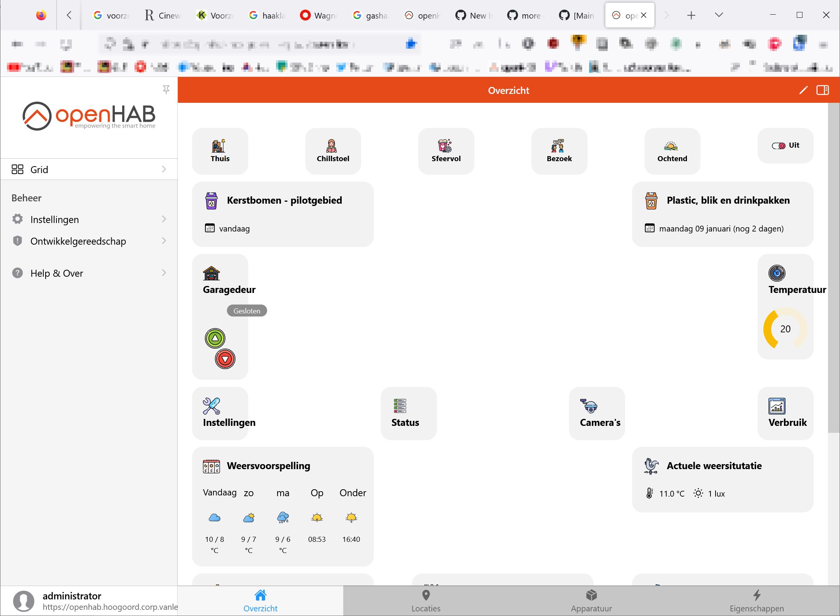Click the Verbruik chart icon
Viewport: 840px width, 616px height.
777,406
